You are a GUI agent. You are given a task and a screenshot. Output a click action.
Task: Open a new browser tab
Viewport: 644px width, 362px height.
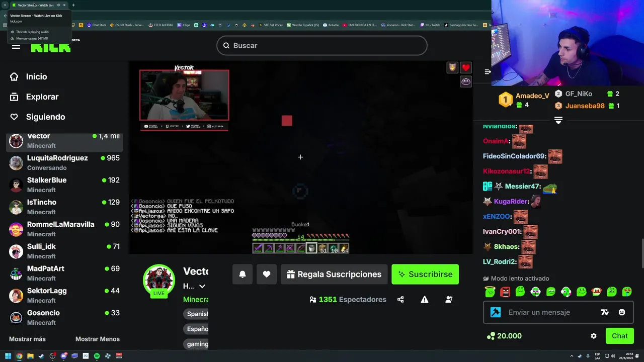(73, 5)
